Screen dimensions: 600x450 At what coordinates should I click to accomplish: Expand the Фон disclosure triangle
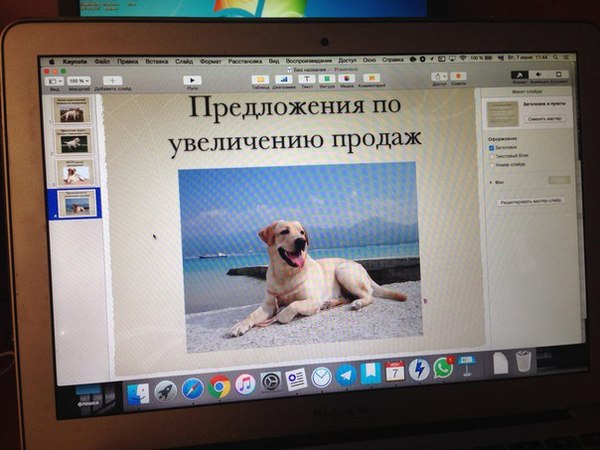489,182
